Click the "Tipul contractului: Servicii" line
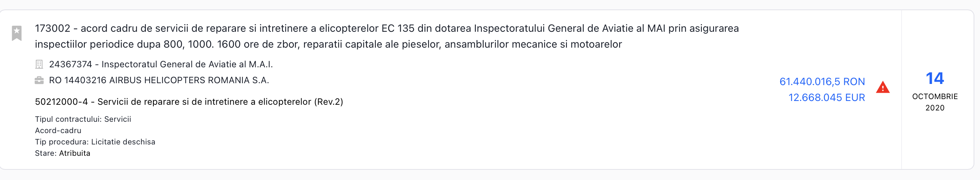The height and width of the screenshot is (180, 980). point(83,119)
